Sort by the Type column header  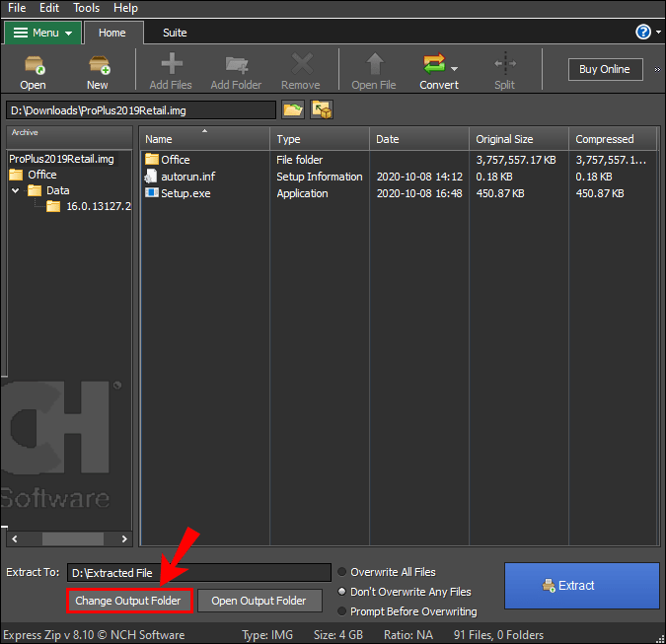[320, 139]
